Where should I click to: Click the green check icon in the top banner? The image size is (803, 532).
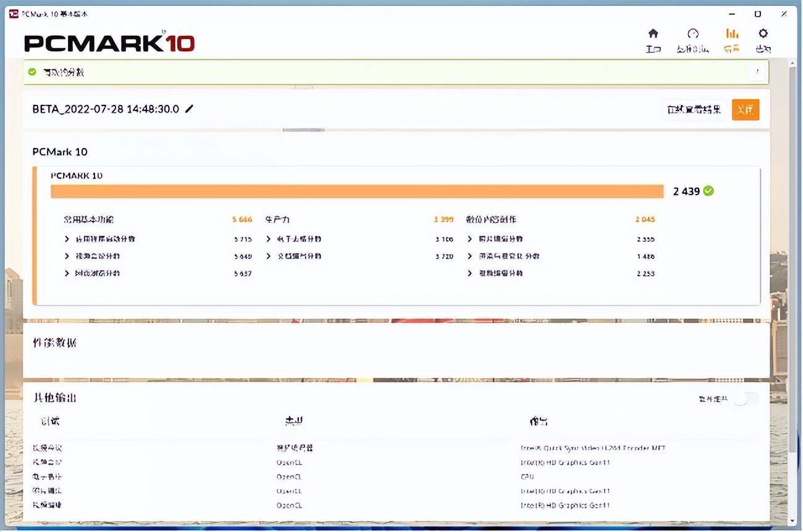(x=32, y=72)
